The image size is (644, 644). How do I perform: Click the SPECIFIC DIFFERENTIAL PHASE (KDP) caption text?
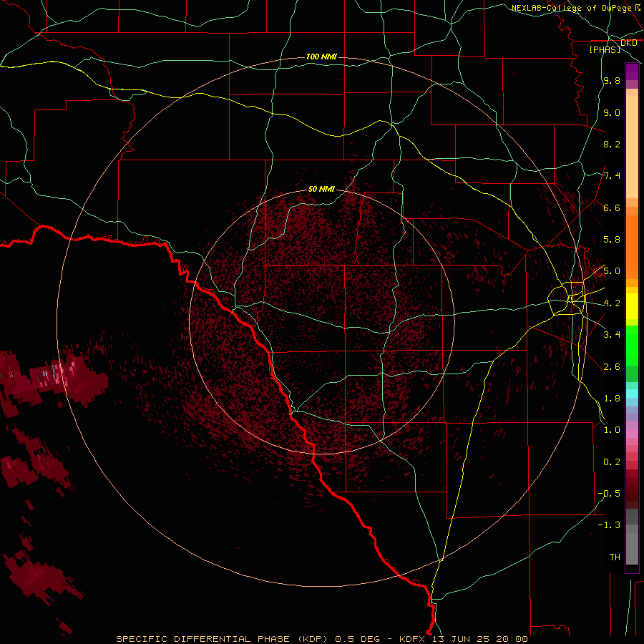click(222, 639)
